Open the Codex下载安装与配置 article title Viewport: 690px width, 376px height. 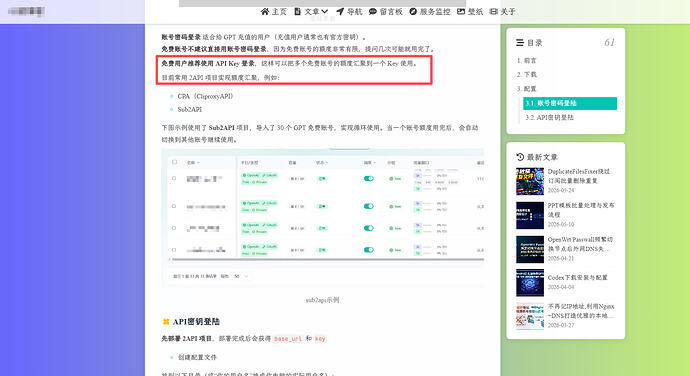(577, 278)
